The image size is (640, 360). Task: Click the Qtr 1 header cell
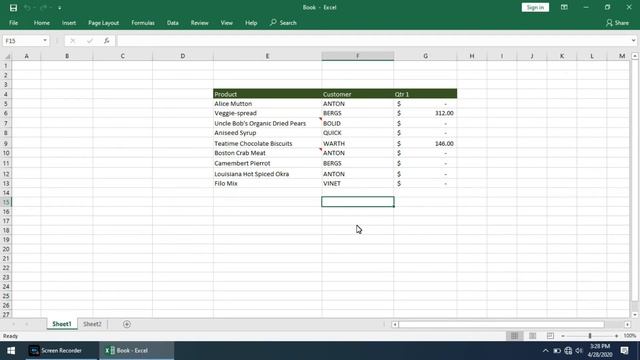pyautogui.click(x=425, y=94)
